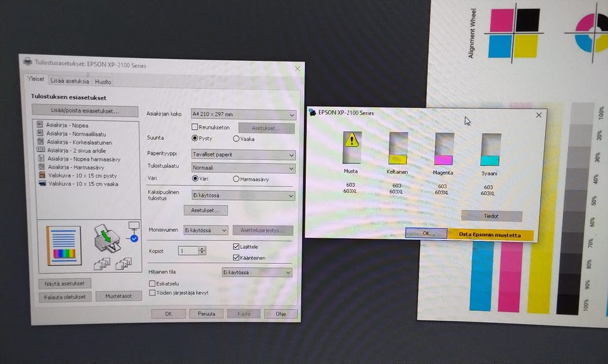Open the Paperityyppi dropdown
The height and width of the screenshot is (364, 608).
point(243,154)
